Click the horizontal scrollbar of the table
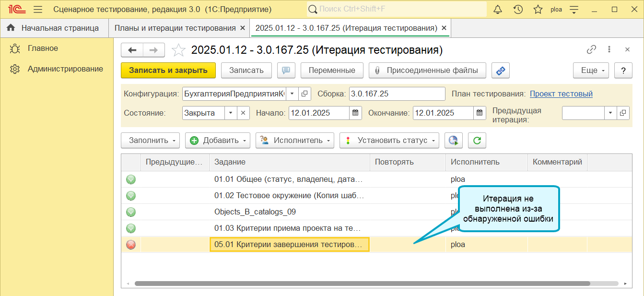Image resolution: width=644 pixels, height=296 pixels. [x=362, y=284]
